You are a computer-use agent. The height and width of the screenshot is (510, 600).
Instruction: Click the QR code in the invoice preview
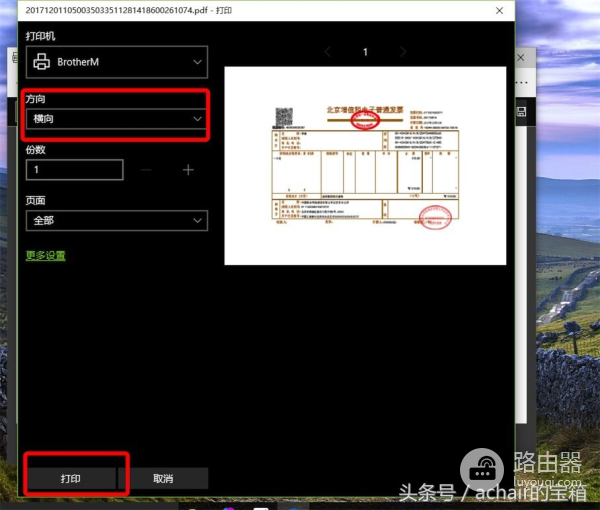click(283, 116)
